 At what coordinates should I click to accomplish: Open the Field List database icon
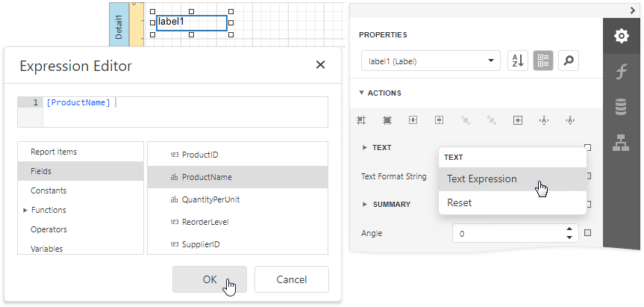(621, 107)
